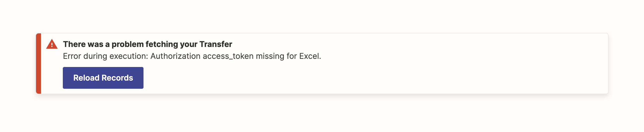The height and width of the screenshot is (132, 644).
Task: Click the word "Authorization" in error text
Action: [175, 56]
